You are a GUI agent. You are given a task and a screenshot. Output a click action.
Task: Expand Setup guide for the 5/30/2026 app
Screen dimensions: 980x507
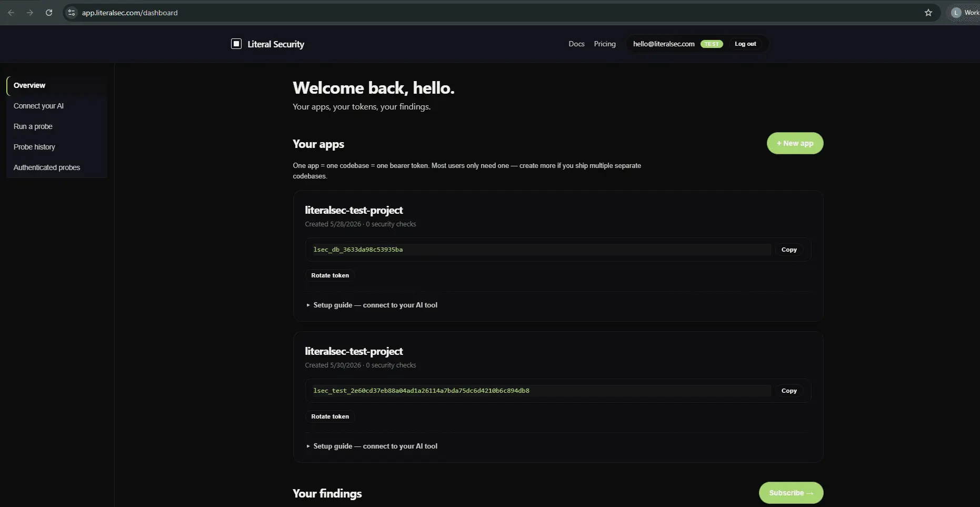pos(372,446)
